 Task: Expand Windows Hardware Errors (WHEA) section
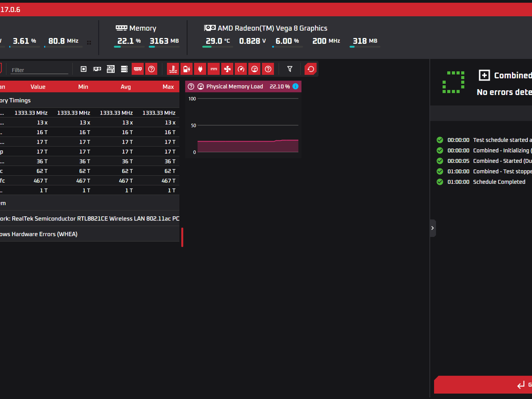point(90,234)
